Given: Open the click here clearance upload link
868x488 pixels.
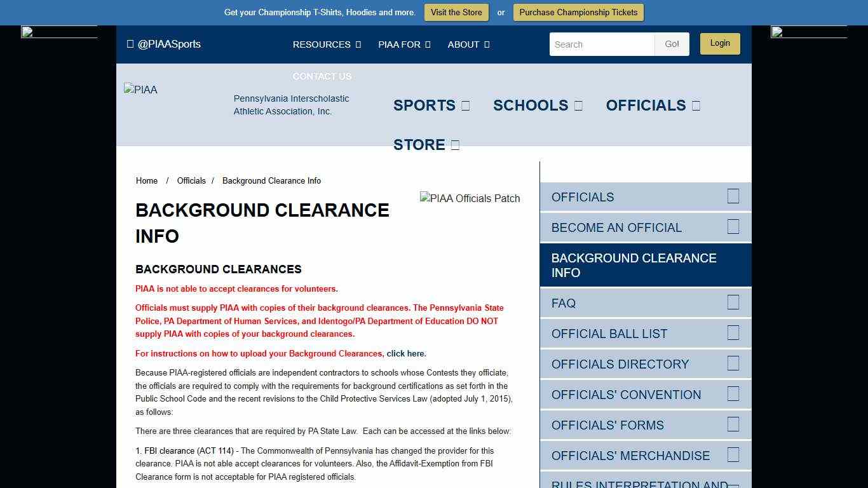Looking at the screenshot, I should (x=406, y=353).
